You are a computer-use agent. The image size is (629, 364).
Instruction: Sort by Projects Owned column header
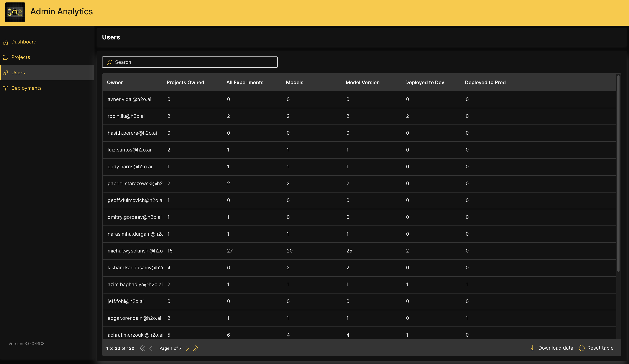[185, 83]
